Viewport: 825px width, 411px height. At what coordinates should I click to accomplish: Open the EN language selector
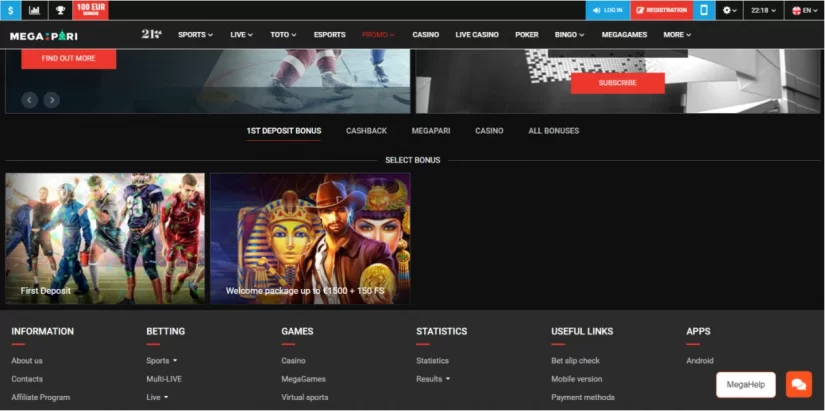pyautogui.click(x=804, y=10)
